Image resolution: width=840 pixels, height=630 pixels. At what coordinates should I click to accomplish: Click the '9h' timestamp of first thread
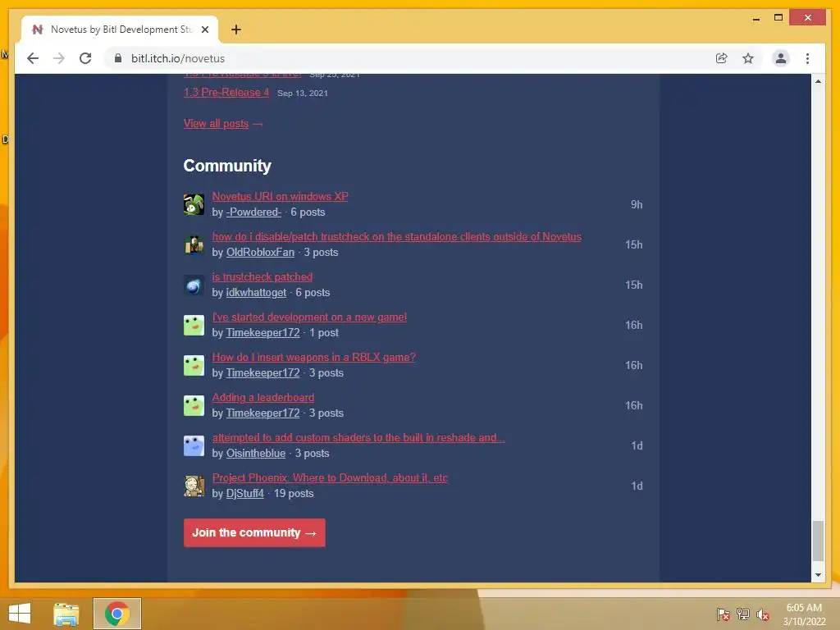(637, 204)
